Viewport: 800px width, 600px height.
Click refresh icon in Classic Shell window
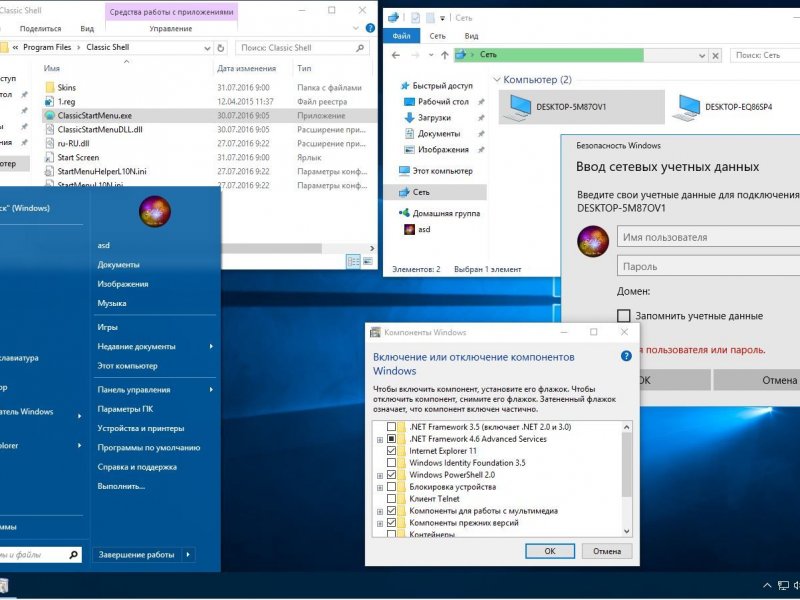coord(221,47)
